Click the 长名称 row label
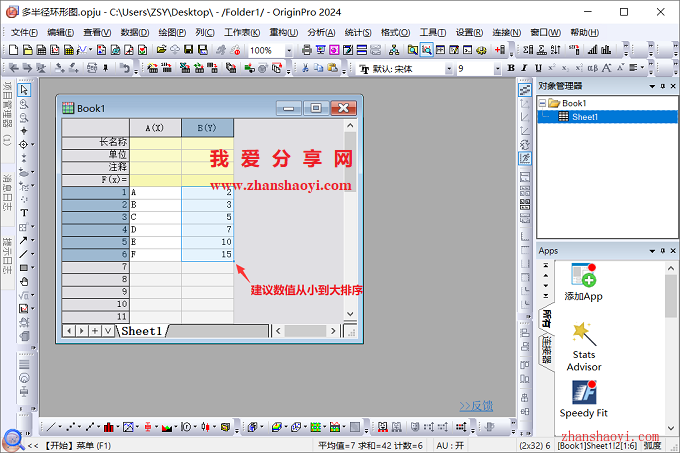This screenshot has height=453, width=680. (95, 142)
